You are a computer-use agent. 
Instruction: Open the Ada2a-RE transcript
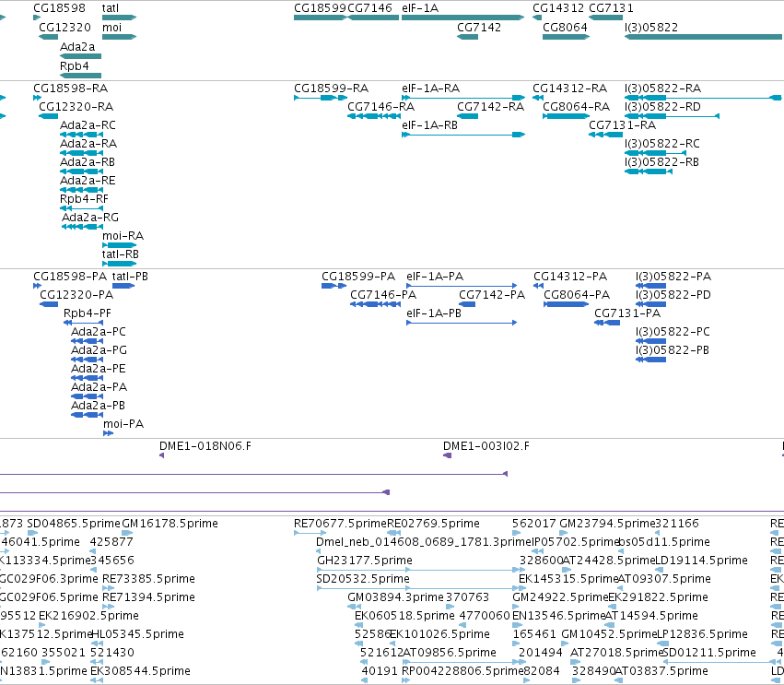pyautogui.click(x=81, y=190)
